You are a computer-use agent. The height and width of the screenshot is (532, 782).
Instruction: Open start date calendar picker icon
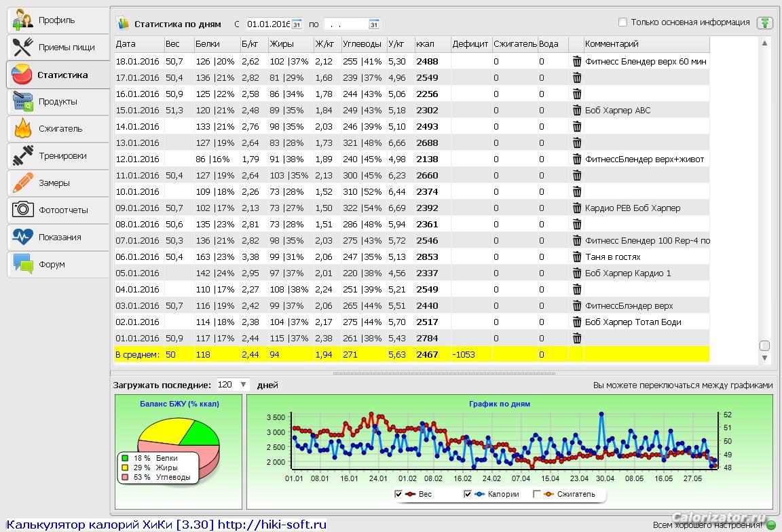coord(296,24)
